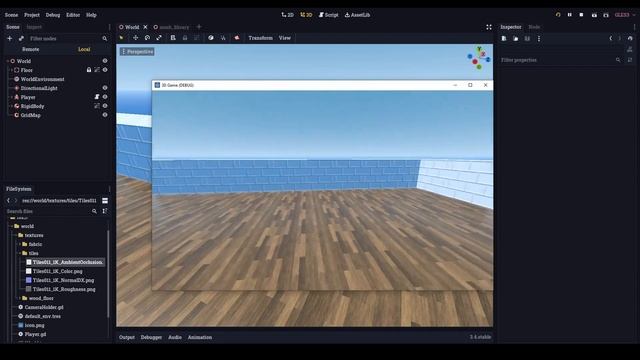Switch to the Script workspace

tap(329, 15)
